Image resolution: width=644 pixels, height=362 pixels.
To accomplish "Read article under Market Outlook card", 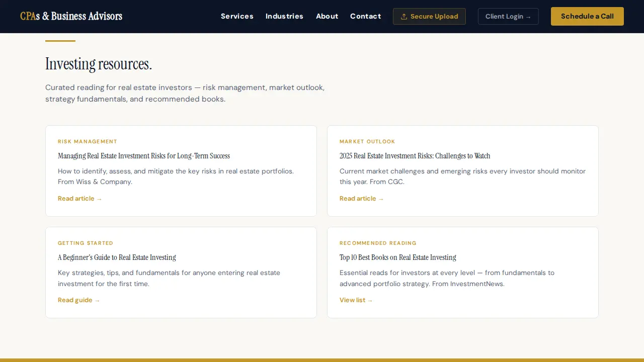I will (x=362, y=199).
